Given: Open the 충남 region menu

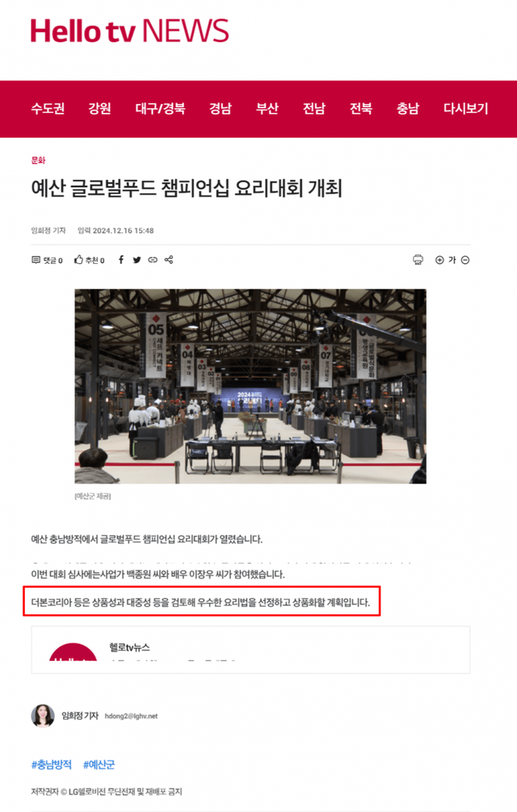Looking at the screenshot, I should tap(408, 109).
